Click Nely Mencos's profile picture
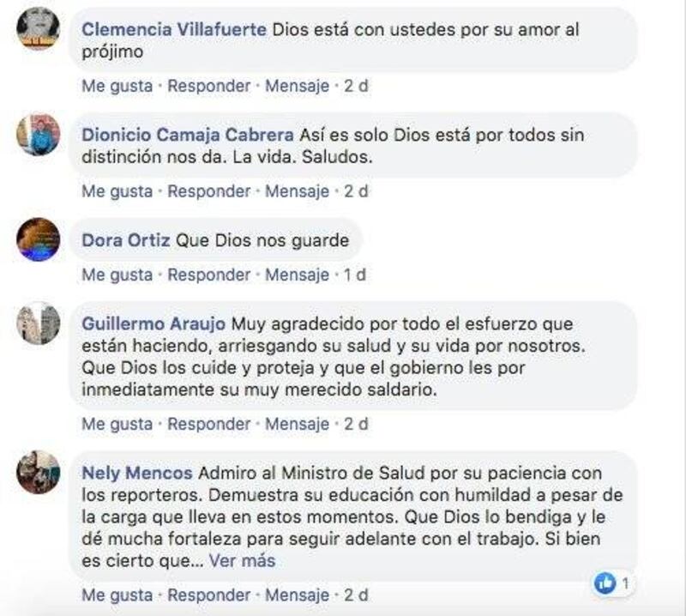 click(x=38, y=472)
